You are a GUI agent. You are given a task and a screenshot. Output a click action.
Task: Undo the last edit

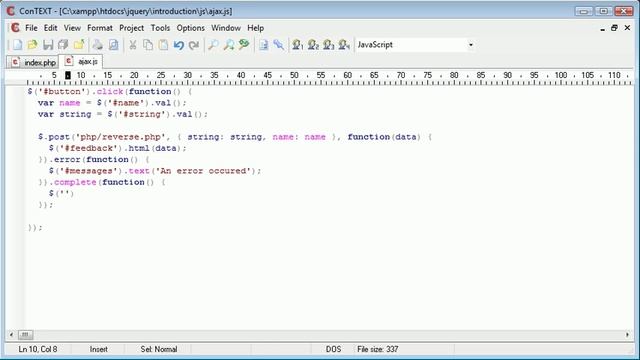click(179, 45)
